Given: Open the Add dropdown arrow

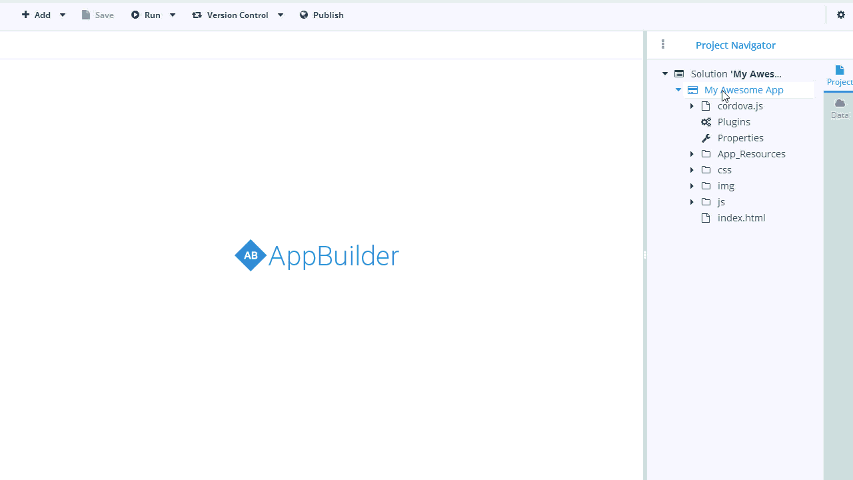Looking at the screenshot, I should click(63, 15).
